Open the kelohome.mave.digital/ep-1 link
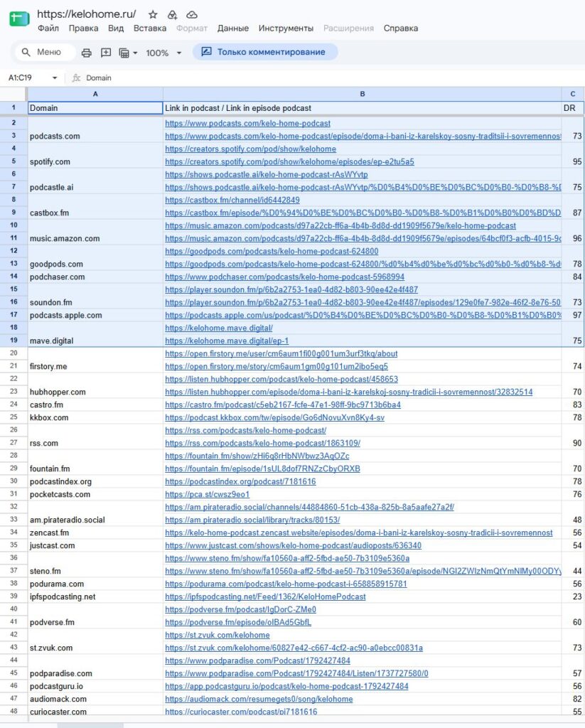 point(227,341)
